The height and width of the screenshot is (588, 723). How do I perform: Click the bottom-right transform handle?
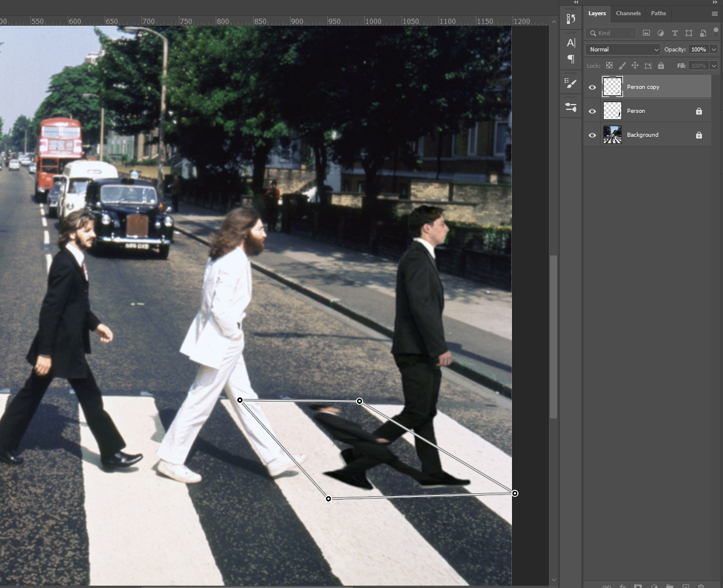(x=515, y=493)
